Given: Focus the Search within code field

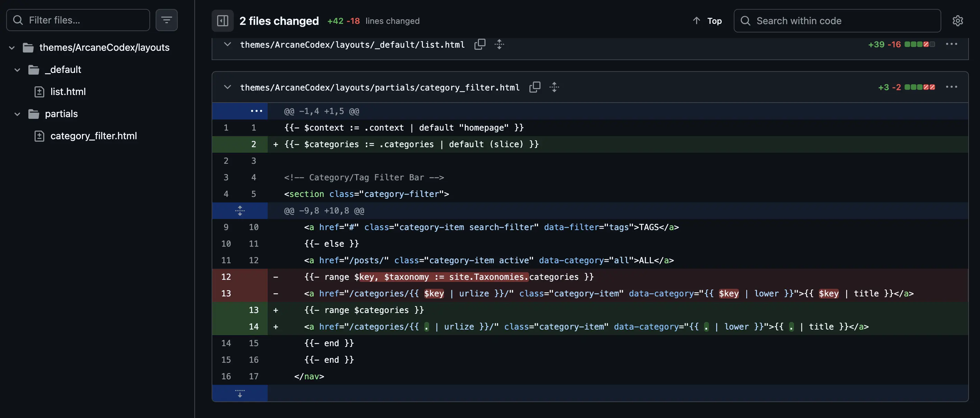Looking at the screenshot, I should pos(837,20).
